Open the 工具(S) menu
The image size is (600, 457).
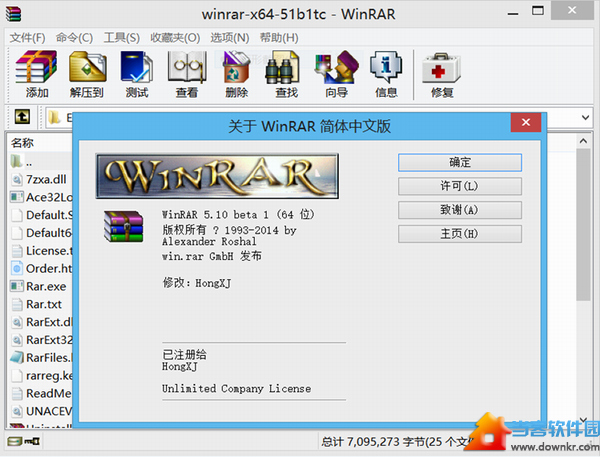pos(121,38)
